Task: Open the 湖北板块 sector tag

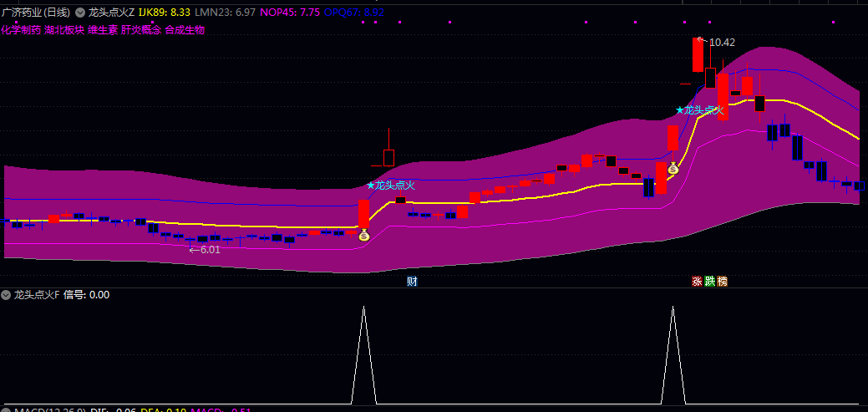Action: point(64,30)
